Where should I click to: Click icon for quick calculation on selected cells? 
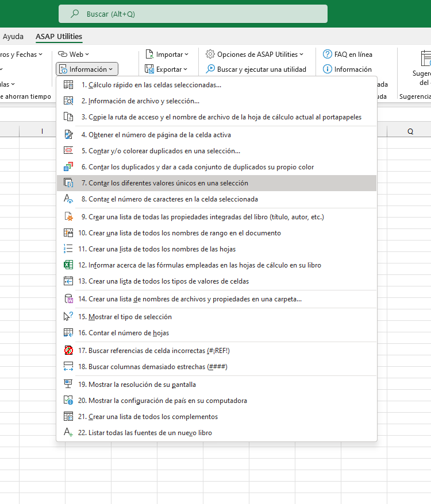click(68, 85)
